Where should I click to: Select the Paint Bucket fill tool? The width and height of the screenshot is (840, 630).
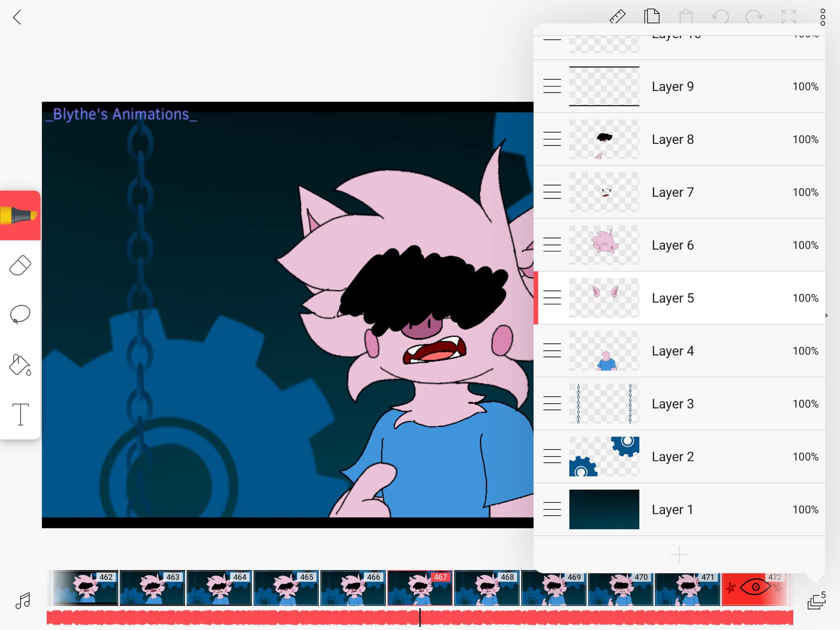pyautogui.click(x=20, y=364)
